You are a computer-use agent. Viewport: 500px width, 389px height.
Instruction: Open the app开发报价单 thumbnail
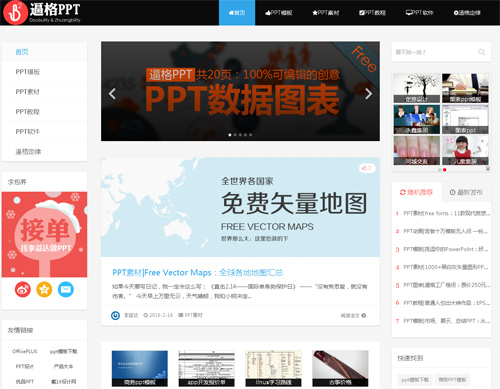click(206, 368)
